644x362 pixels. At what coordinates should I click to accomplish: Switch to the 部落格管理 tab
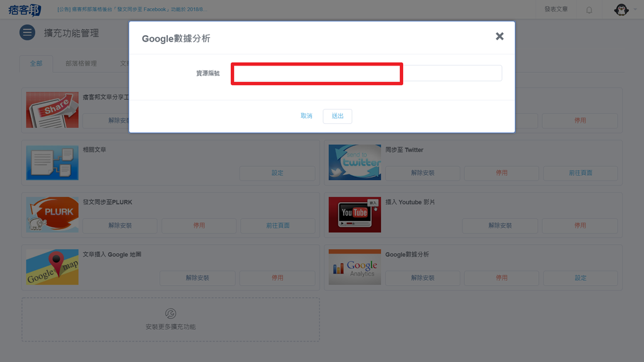pyautogui.click(x=81, y=64)
